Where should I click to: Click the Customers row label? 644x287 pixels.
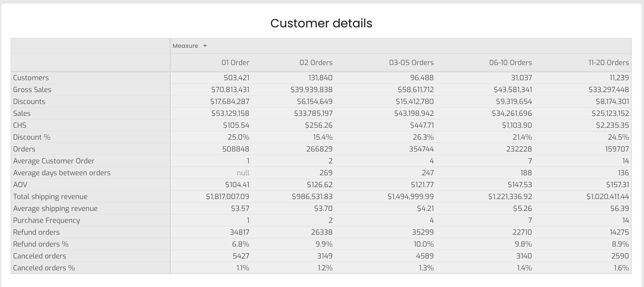[31, 78]
